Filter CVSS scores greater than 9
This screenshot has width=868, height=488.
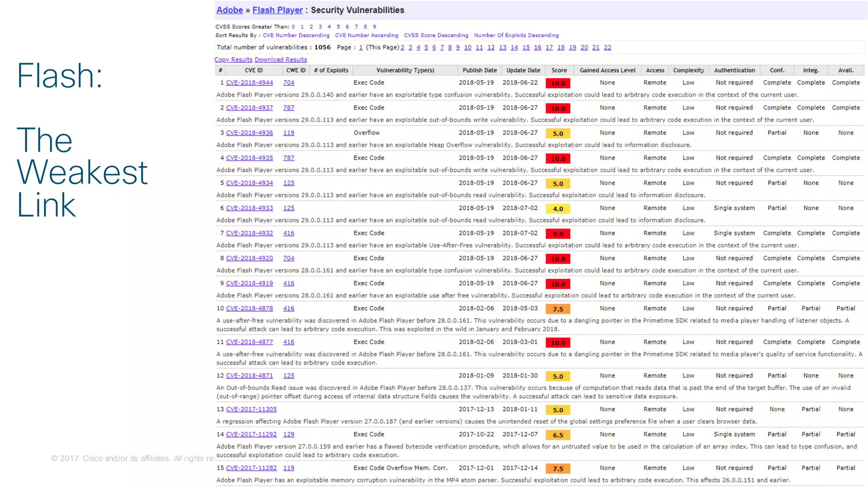(374, 27)
